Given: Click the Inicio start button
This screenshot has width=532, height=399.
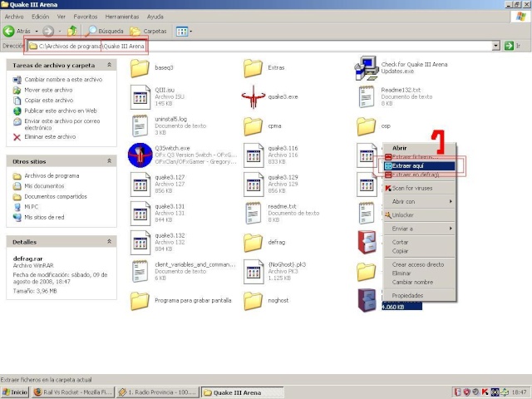Looking at the screenshot, I should pyautogui.click(x=15, y=392).
